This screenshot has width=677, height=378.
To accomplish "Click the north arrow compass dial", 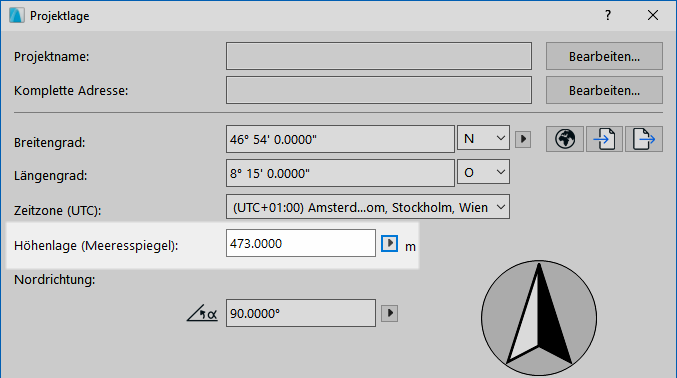I will pos(539,318).
